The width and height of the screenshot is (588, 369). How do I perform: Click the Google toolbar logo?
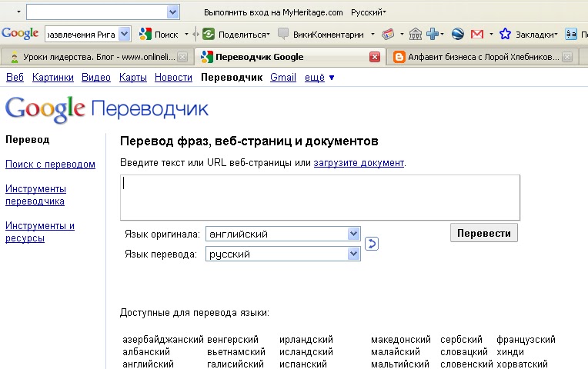(20, 34)
